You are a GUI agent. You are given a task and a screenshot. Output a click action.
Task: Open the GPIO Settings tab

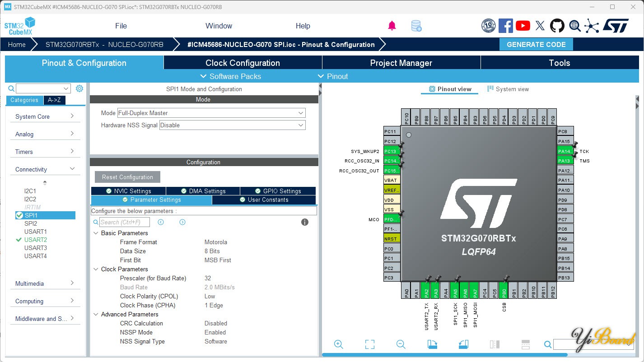tap(278, 191)
